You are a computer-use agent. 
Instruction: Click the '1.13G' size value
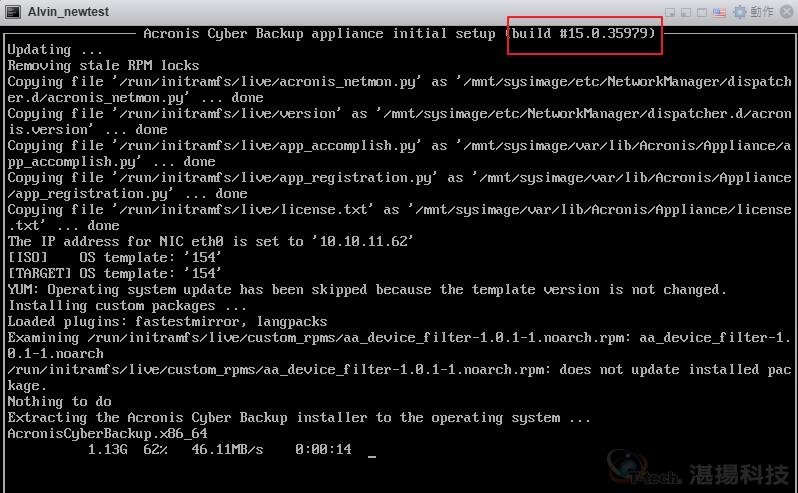point(107,449)
